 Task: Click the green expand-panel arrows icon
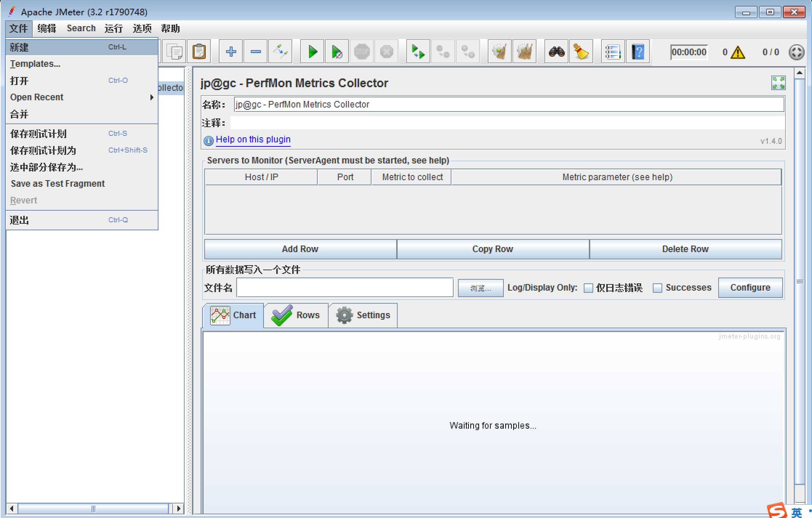[778, 83]
